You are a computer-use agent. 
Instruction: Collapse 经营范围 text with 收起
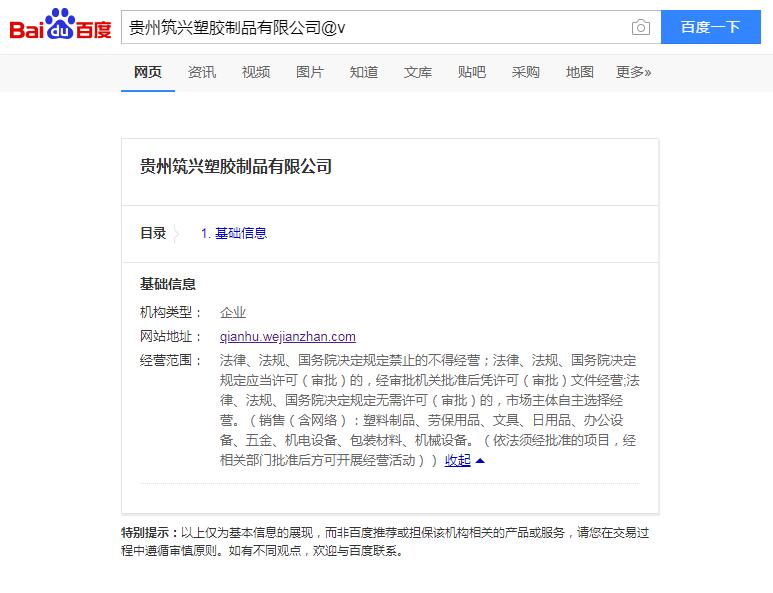pos(458,460)
